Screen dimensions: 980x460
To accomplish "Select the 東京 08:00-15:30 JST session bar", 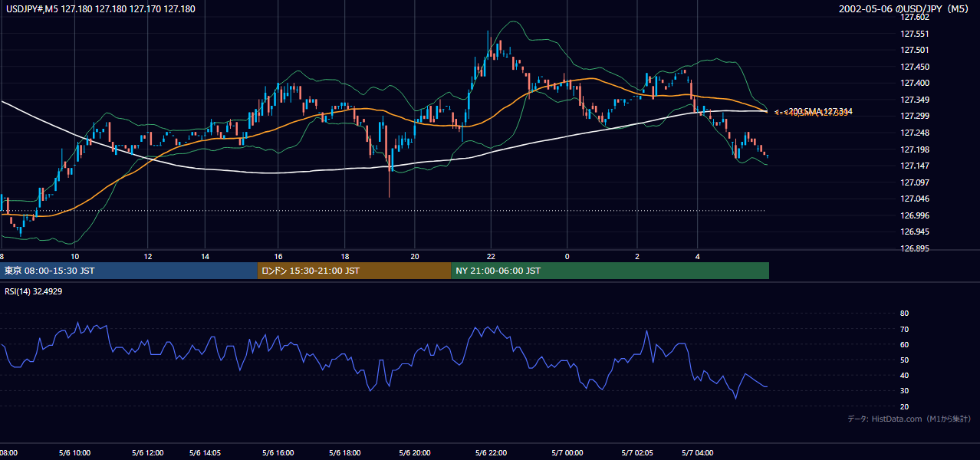I will (x=129, y=271).
